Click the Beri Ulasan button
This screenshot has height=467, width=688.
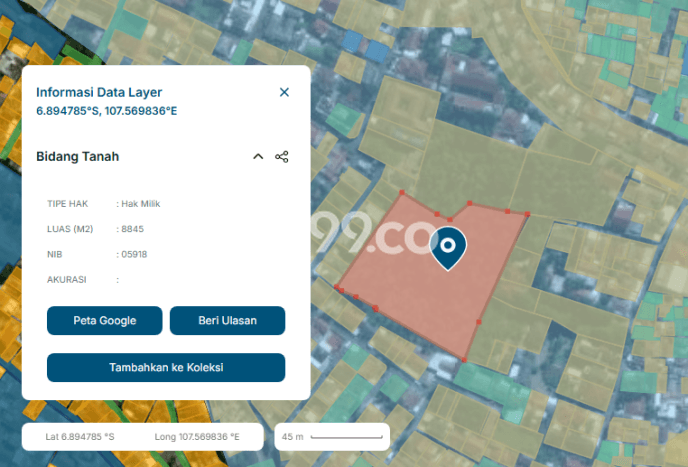point(227,320)
